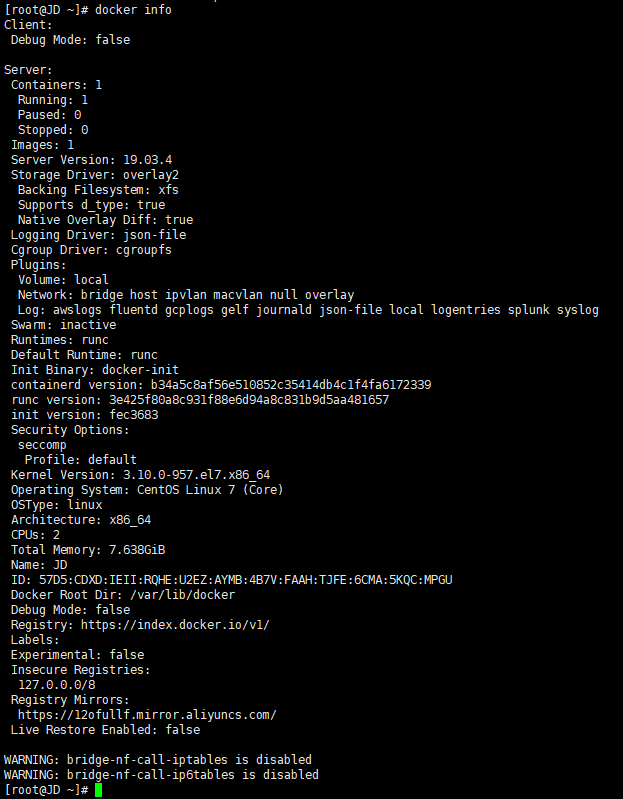Image resolution: width=623 pixels, height=799 pixels.
Task: Click the green cursor at the prompt
Action: 99,790
